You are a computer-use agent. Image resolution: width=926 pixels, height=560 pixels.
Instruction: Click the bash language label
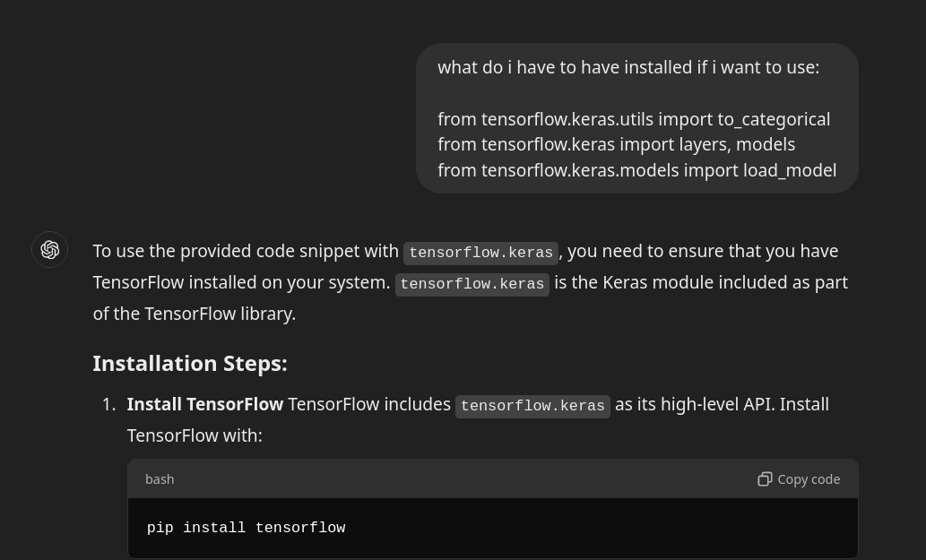tap(160, 478)
